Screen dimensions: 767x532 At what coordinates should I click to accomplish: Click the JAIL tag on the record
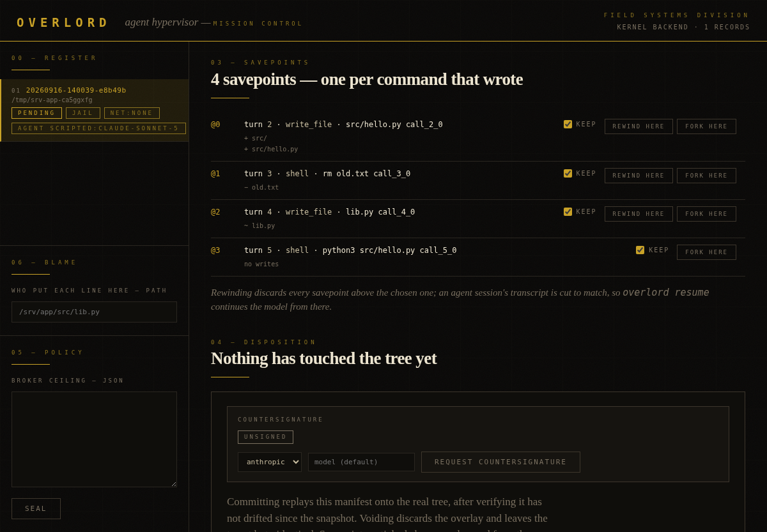pos(83,113)
